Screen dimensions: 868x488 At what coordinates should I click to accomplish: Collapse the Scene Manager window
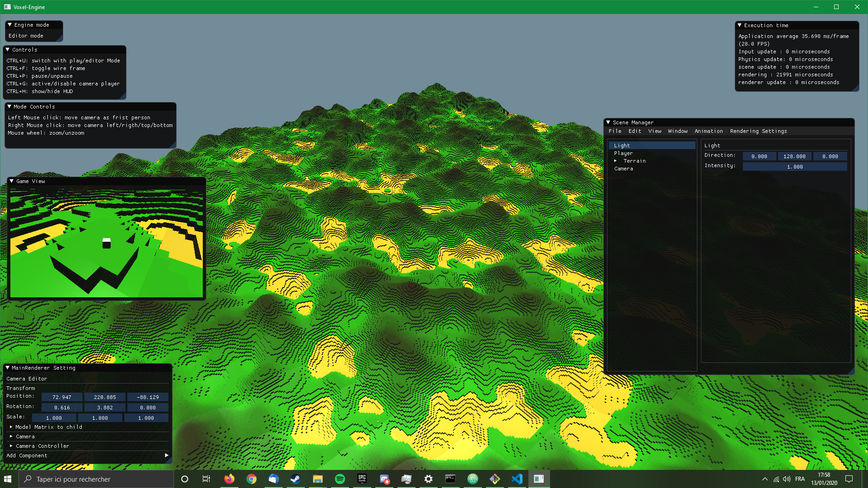[608, 122]
